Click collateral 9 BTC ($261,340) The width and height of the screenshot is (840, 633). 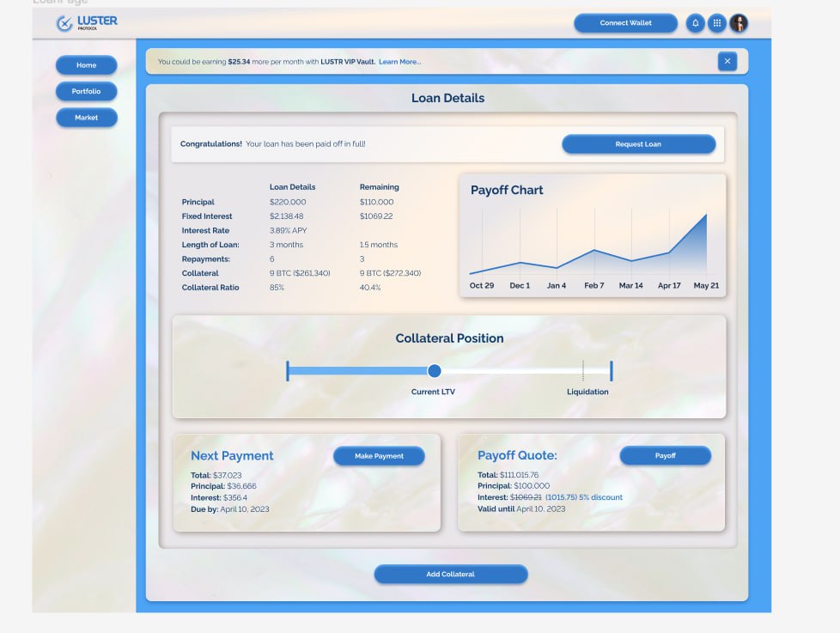click(300, 273)
